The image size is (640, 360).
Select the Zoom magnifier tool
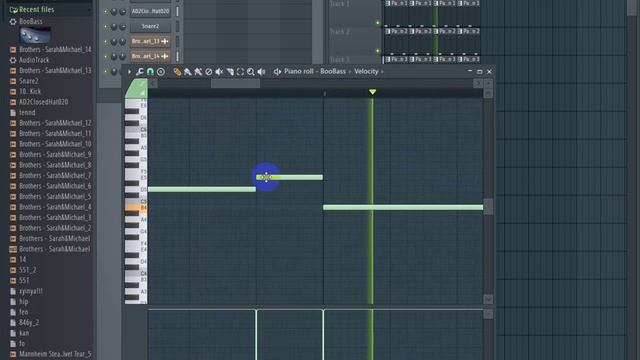click(x=251, y=72)
